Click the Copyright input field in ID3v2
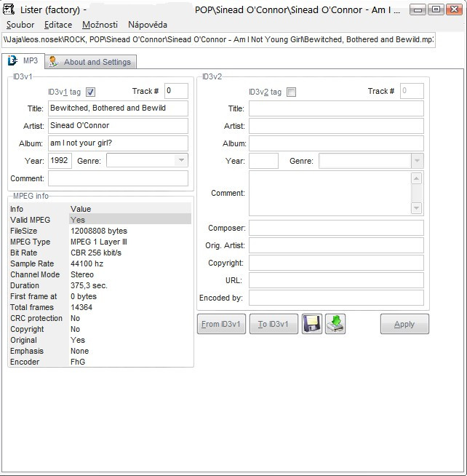467x476 pixels. click(336, 263)
